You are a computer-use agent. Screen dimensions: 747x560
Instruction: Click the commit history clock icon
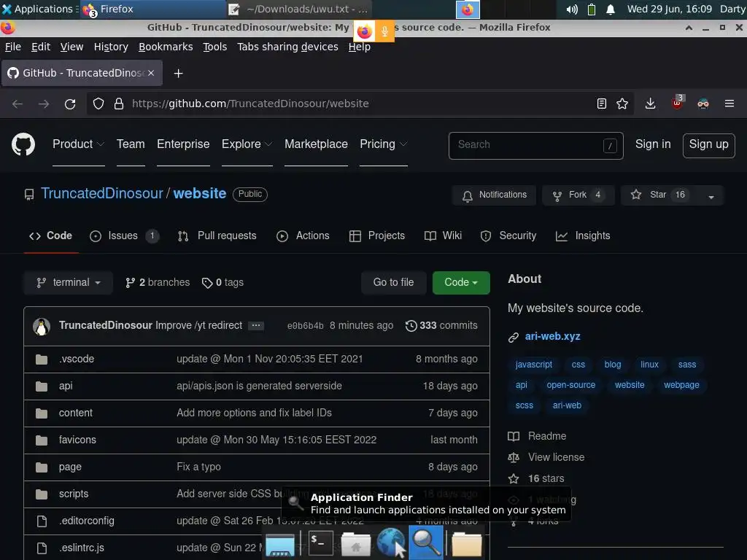[x=411, y=326]
